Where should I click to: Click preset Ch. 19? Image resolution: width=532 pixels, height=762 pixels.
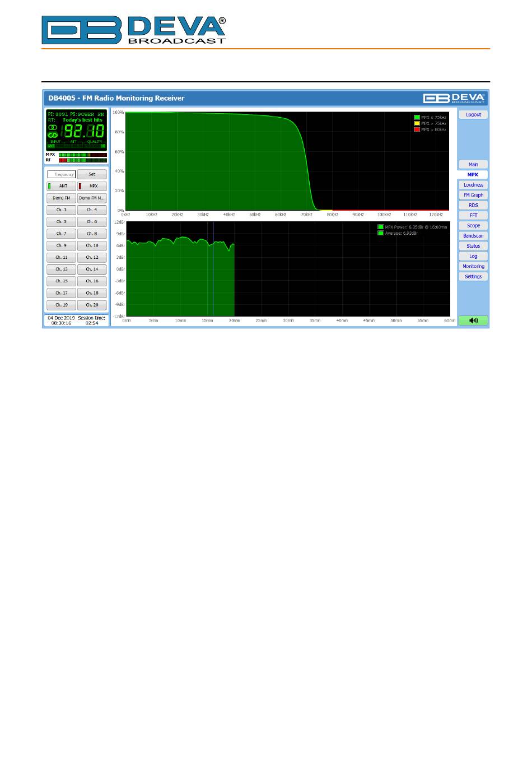61,305
